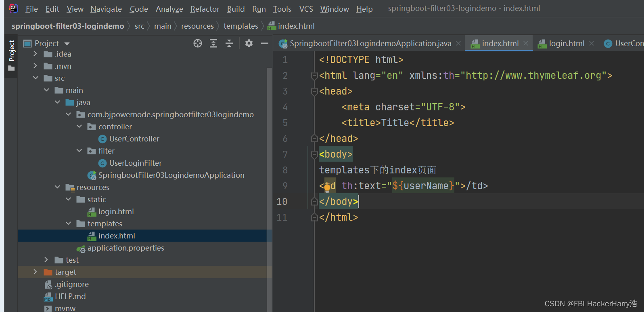Switch to the UserController editor tab
The width and height of the screenshot is (644, 312).
tap(623, 43)
